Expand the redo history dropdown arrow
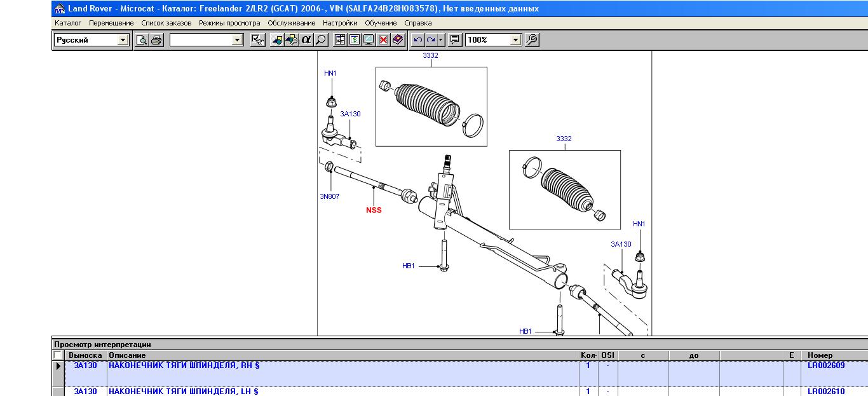The image size is (868, 396). 440,40
